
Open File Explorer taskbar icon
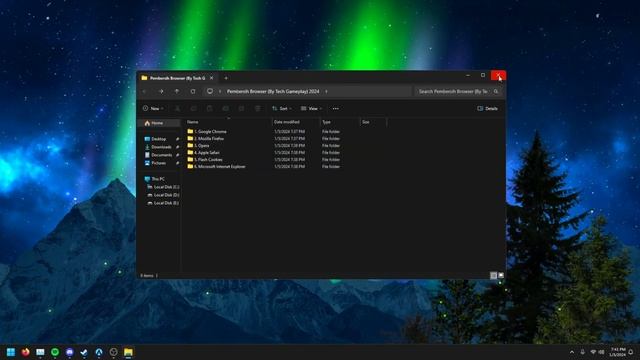click(x=128, y=352)
